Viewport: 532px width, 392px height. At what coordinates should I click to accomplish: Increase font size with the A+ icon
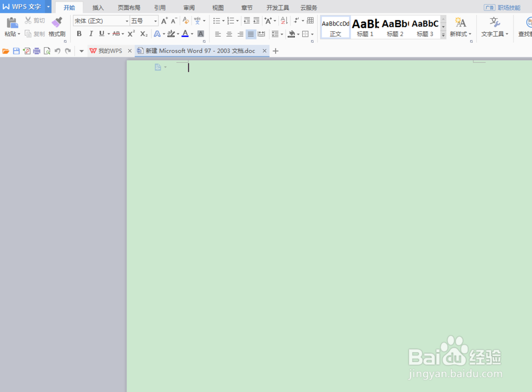(x=164, y=21)
